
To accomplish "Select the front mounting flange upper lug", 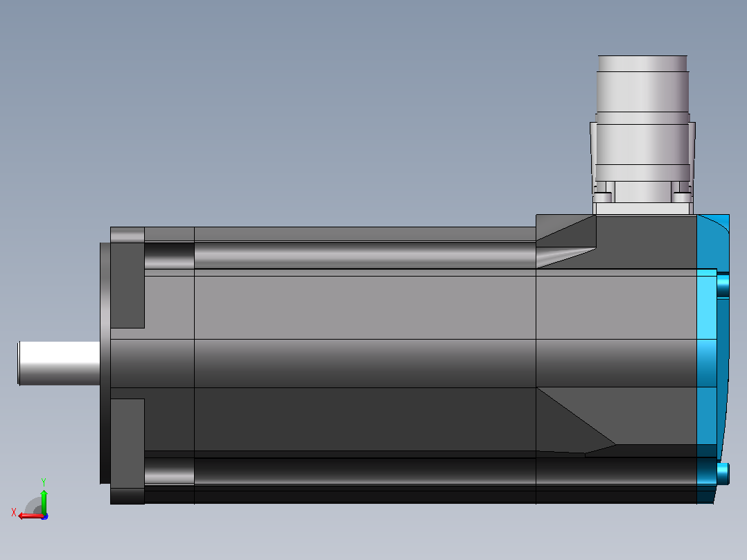I will [128, 277].
